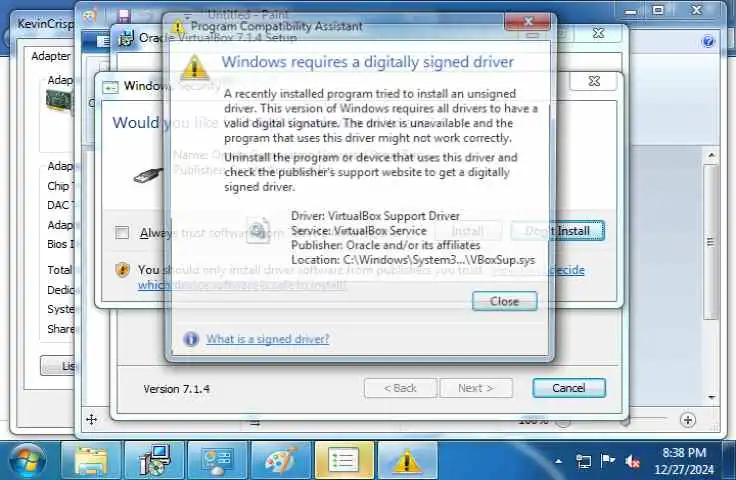This screenshot has height=480, width=736.
Task: Click the blue info icon beside signed driver link
Action: [191, 338]
